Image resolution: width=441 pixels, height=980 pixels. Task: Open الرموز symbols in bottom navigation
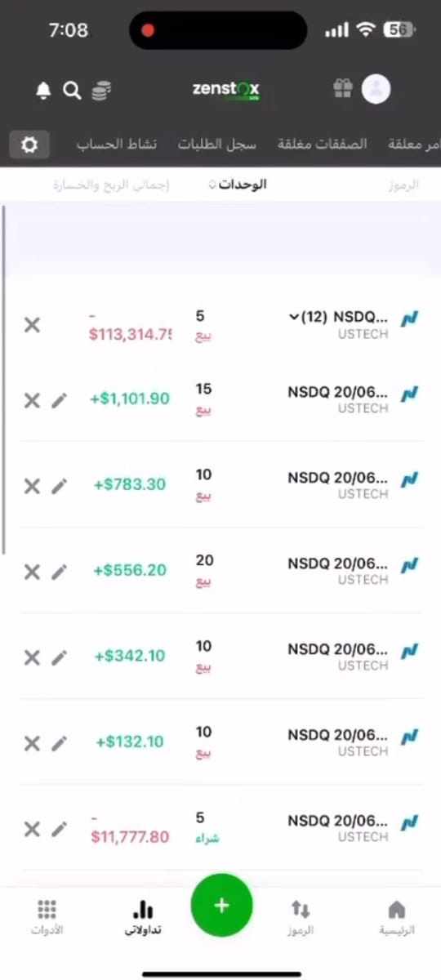[x=301, y=917]
